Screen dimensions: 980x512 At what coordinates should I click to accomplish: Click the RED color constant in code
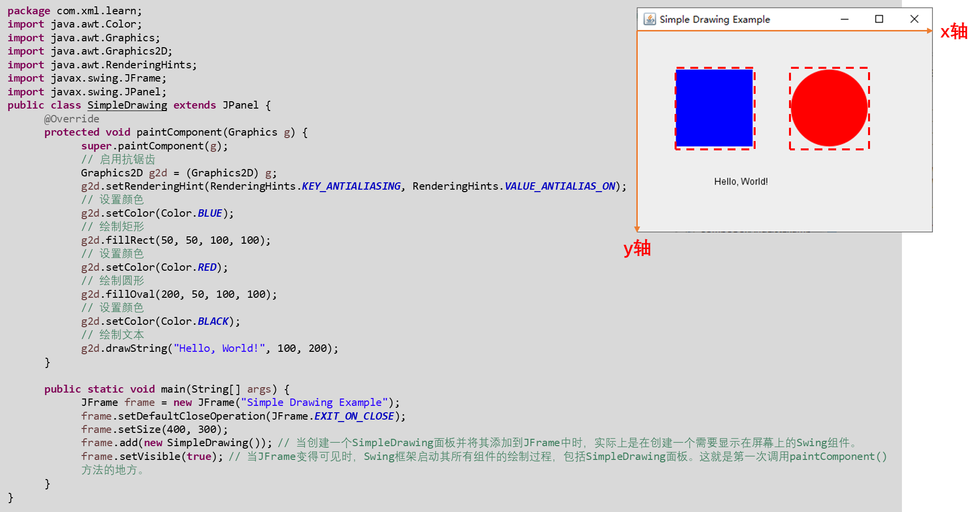pyautogui.click(x=207, y=267)
